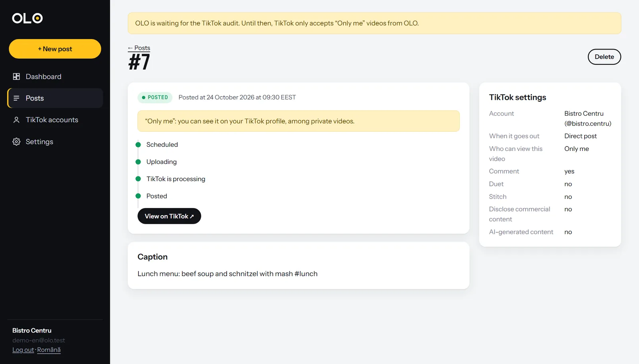Click "Bistro Centru (@bistro.centru)" account value
This screenshot has height=364, width=639.
pos(587,119)
